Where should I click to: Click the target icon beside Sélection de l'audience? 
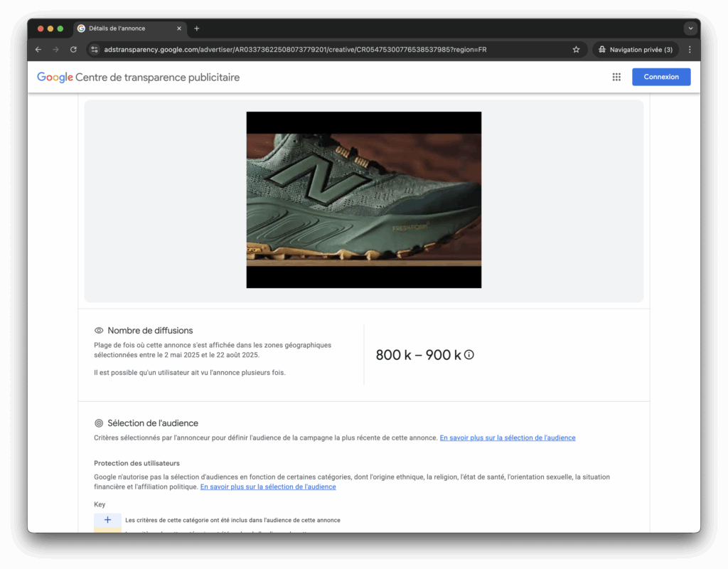pyautogui.click(x=98, y=422)
